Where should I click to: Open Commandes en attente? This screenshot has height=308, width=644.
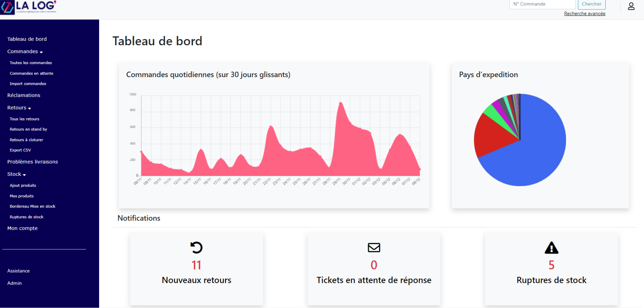pyautogui.click(x=32, y=74)
